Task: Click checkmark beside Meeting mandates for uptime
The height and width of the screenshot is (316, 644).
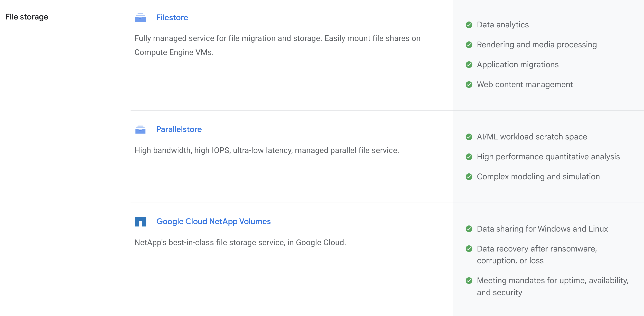Action: click(469, 281)
